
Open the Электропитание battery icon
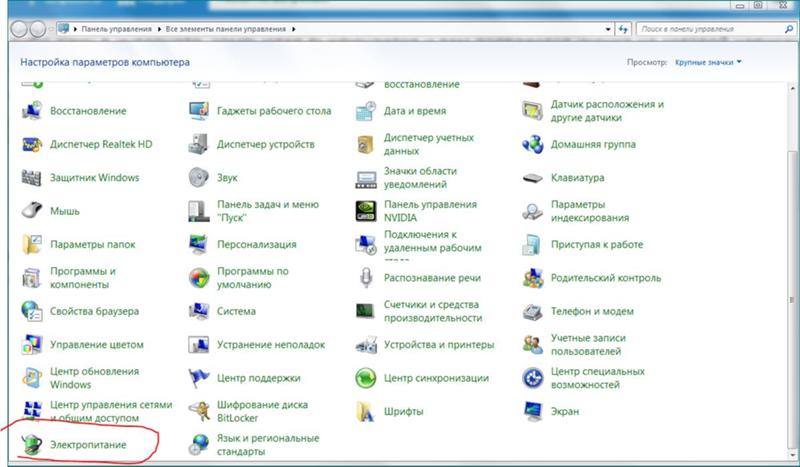[32, 445]
